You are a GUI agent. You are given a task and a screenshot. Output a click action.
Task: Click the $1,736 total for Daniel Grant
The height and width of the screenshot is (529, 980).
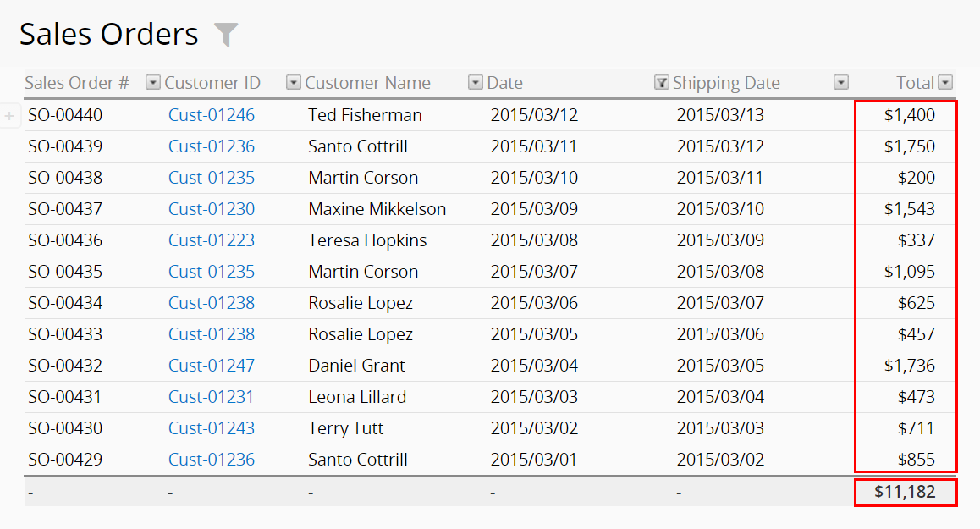[910, 365]
